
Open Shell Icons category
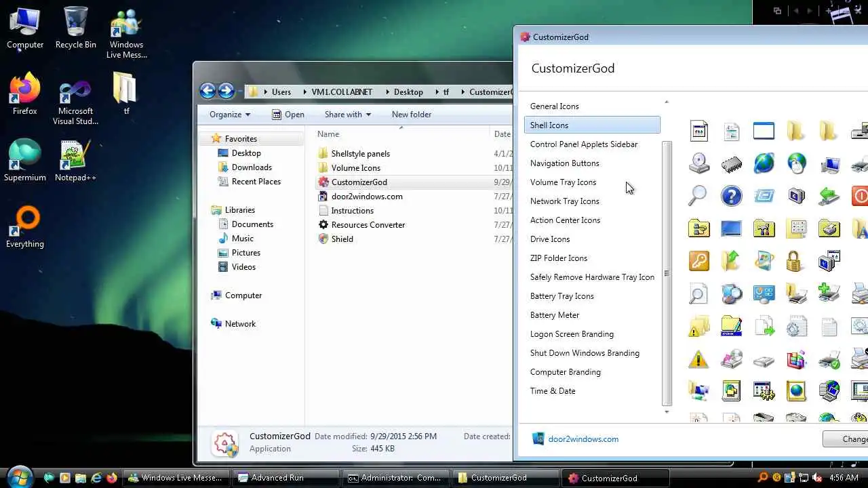(592, 125)
